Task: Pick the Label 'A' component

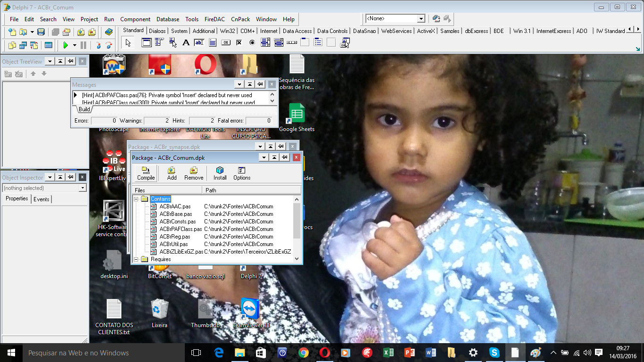Action: point(186,43)
